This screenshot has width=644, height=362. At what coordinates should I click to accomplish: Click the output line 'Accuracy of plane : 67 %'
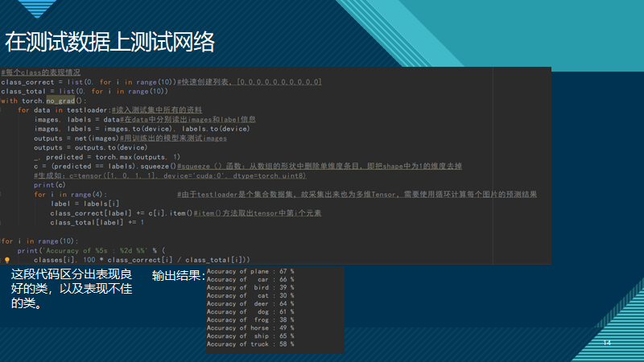pos(250,271)
